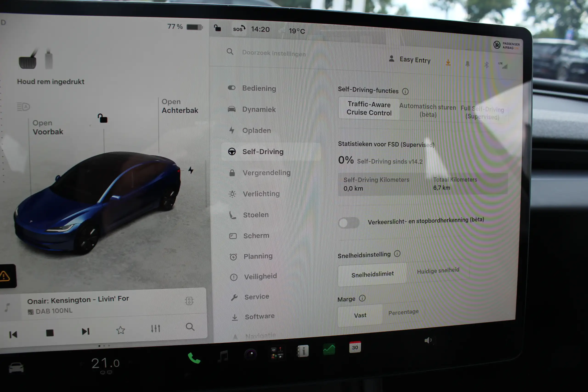Tap the yellow warning triangle alert
The width and height of the screenshot is (588, 392).
(5, 276)
